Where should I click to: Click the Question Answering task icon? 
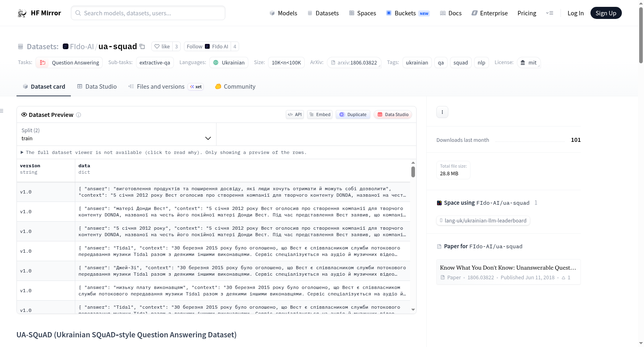[43, 62]
